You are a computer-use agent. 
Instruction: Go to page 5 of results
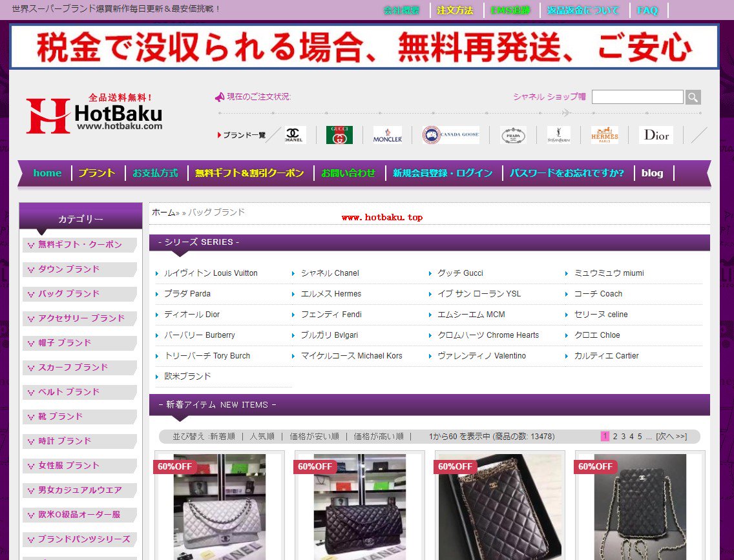point(640,437)
